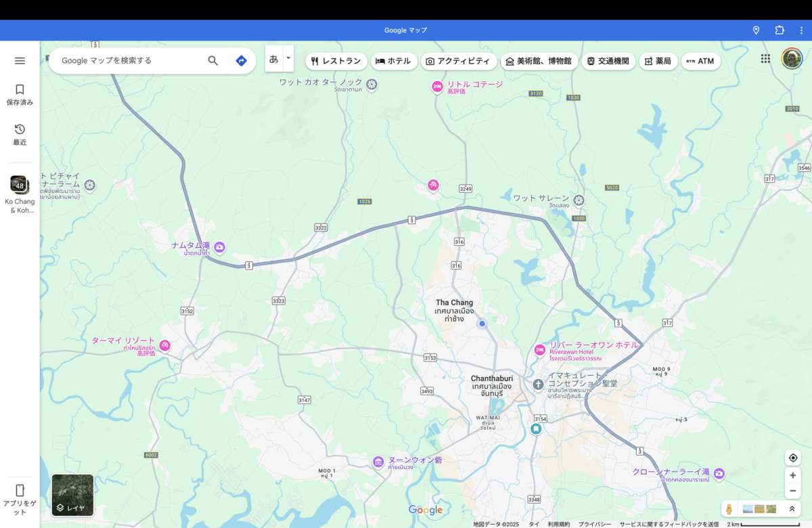
Task: Click the クローンナーラーイ滝 camera marker
Action: coord(719,473)
